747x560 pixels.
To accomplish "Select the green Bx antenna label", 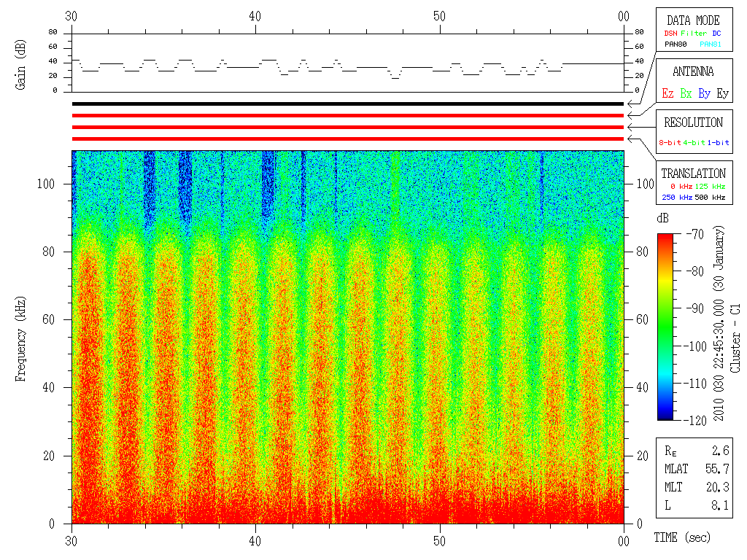I will 686,93.
